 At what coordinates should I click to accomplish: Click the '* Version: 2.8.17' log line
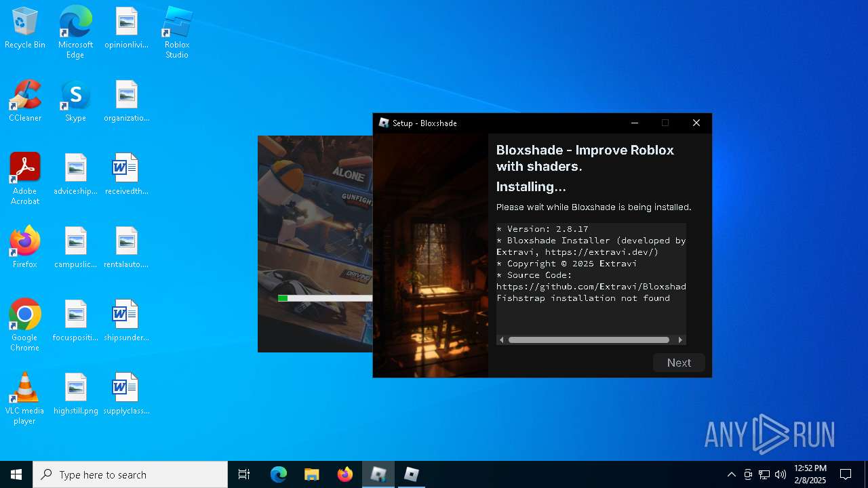(542, 229)
